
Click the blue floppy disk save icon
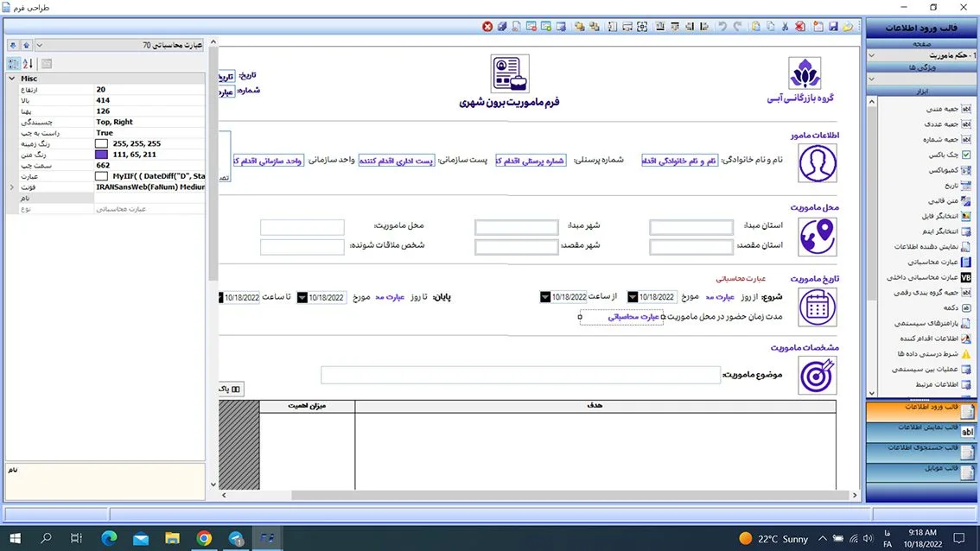[834, 27]
